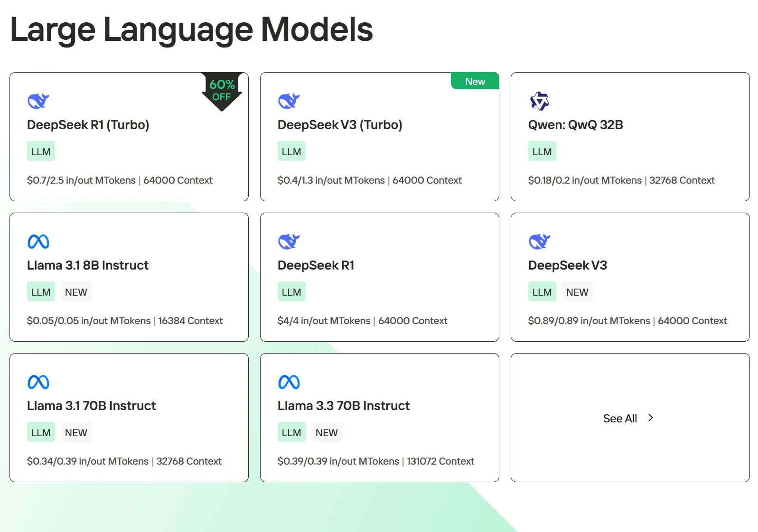Screen dimensions: 758x532
Task: Click the 60% OFF badge on DeepSeek R1 (Turbo)
Action: (x=222, y=92)
